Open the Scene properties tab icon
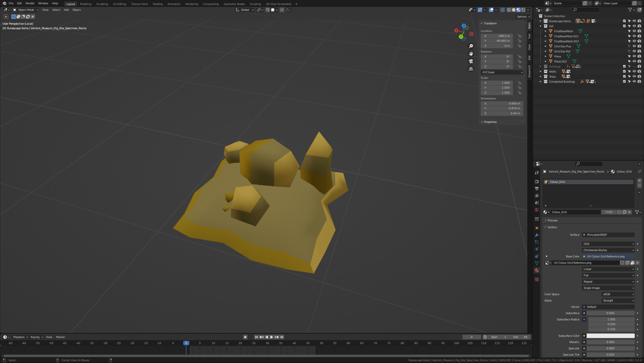The height and width of the screenshot is (363, 644). [x=537, y=203]
